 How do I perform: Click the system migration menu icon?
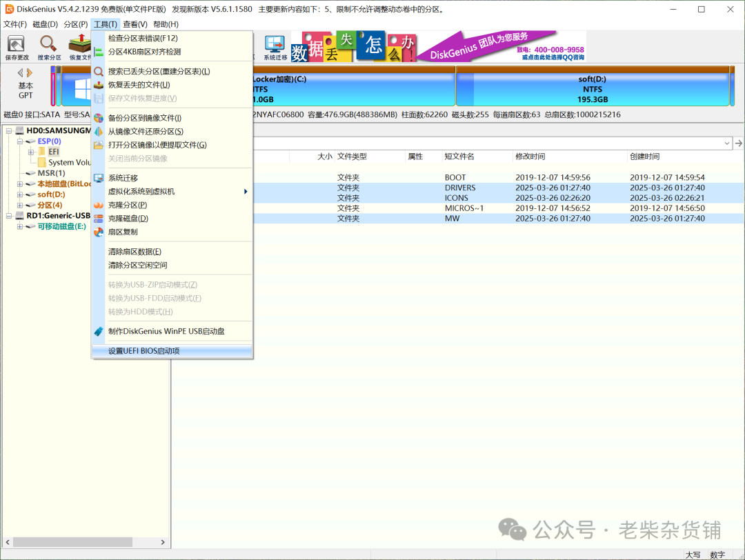tap(99, 178)
